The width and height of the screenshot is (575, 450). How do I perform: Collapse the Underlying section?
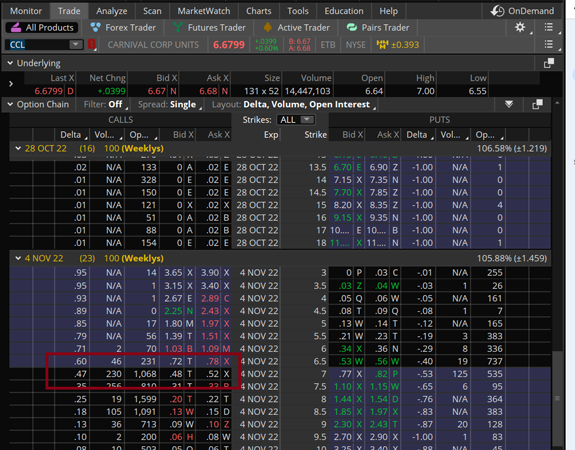tap(10, 63)
